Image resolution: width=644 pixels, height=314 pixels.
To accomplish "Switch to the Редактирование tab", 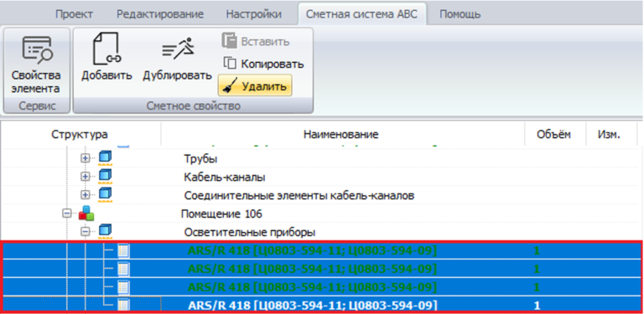I will pos(160,14).
